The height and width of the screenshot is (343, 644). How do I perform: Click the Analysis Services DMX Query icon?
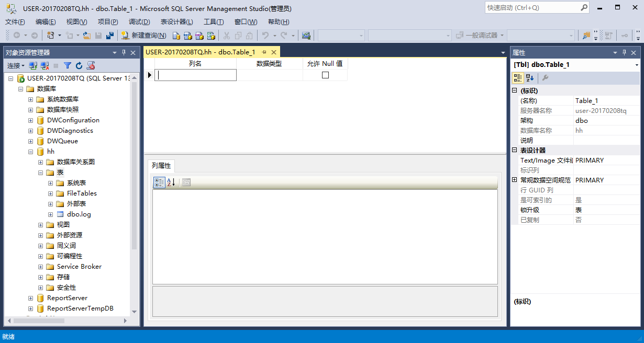pyautogui.click(x=199, y=36)
